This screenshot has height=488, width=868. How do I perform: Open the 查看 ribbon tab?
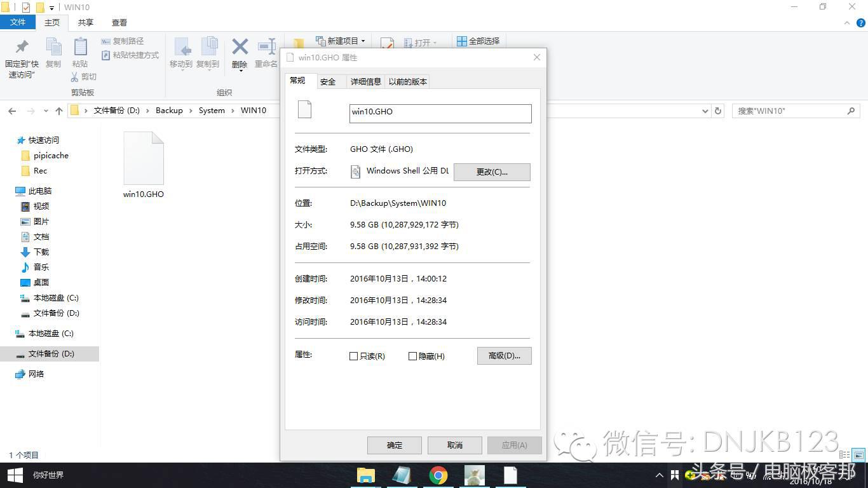pyautogui.click(x=119, y=22)
